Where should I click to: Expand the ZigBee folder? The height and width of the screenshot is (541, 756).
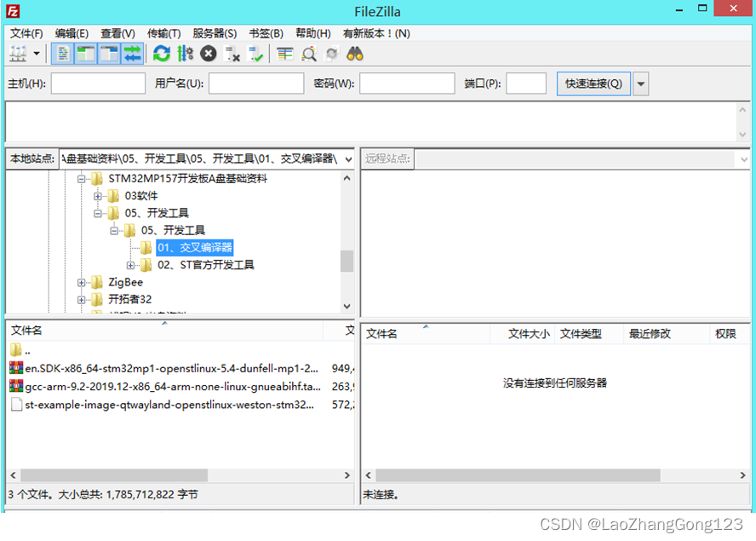[x=81, y=283]
